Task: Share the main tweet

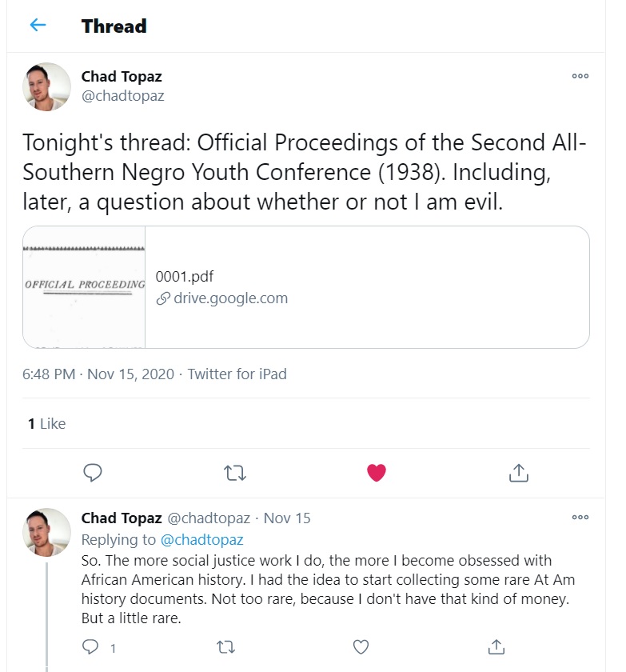Action: coord(519,473)
